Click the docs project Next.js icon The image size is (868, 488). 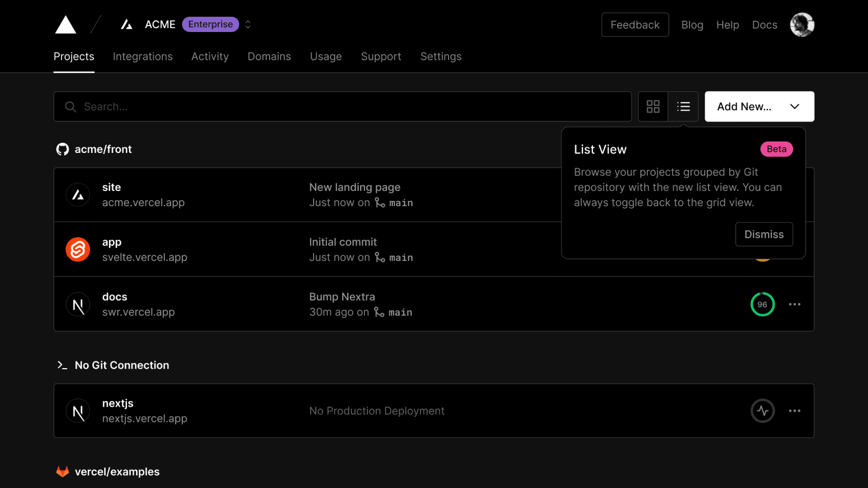(78, 305)
